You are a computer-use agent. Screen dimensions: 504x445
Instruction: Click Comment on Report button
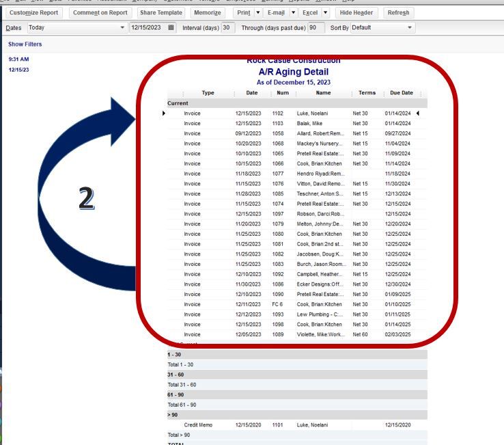coord(100,12)
